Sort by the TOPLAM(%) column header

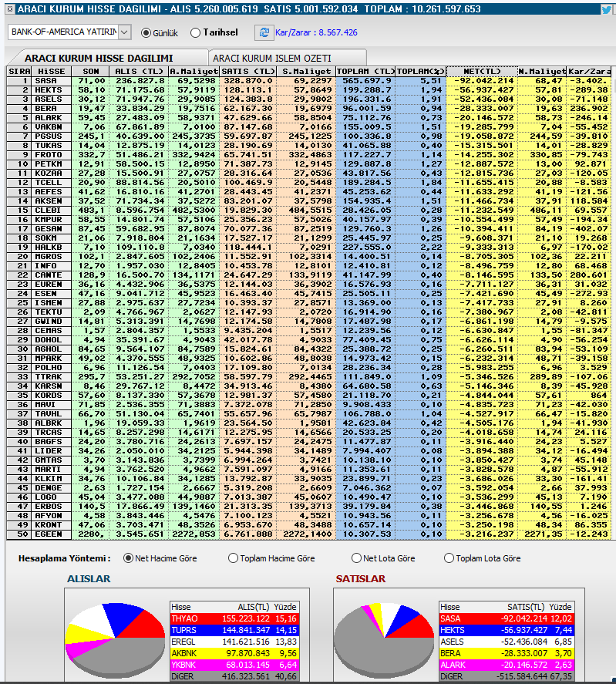420,72
